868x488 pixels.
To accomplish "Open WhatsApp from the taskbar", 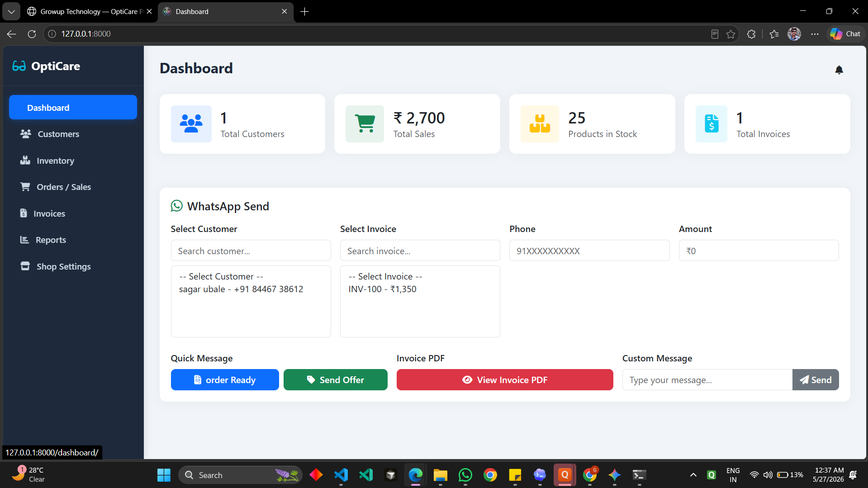I will 465,475.
